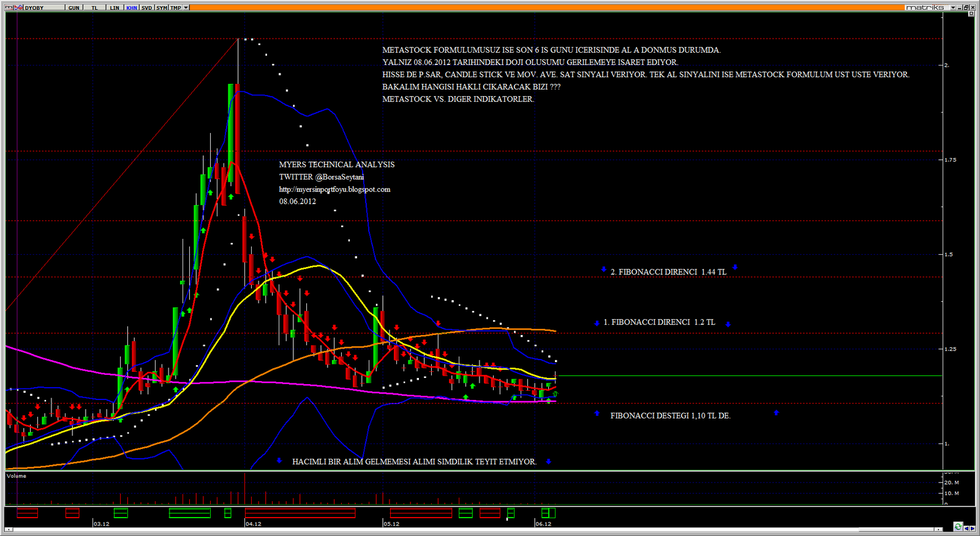Select the 'HACIMLI BIR ALIM GELMEMESI' annotation text

[414, 462]
